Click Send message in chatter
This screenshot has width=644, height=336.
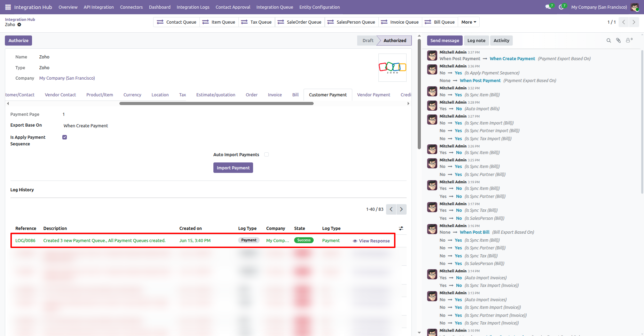pyautogui.click(x=445, y=41)
